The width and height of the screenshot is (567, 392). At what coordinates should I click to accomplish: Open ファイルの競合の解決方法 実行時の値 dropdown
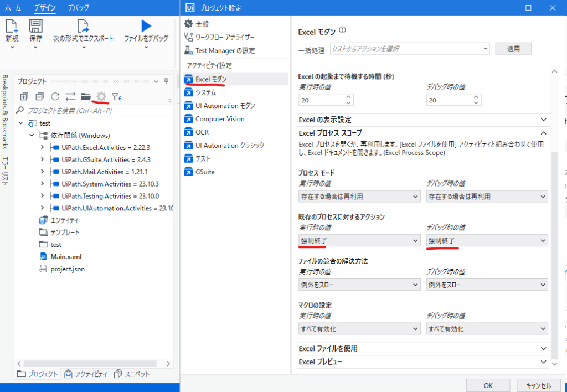click(360, 285)
